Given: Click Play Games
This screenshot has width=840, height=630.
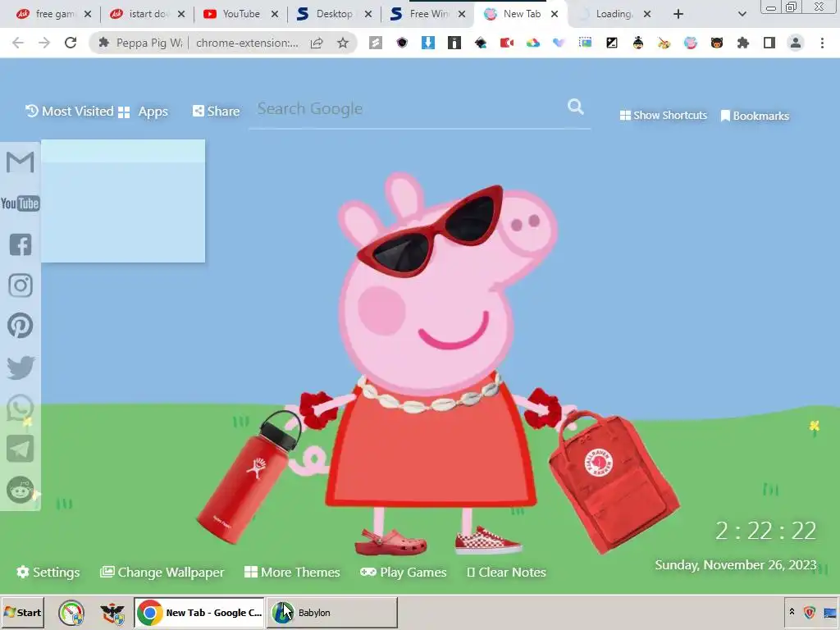Looking at the screenshot, I should (x=404, y=572).
